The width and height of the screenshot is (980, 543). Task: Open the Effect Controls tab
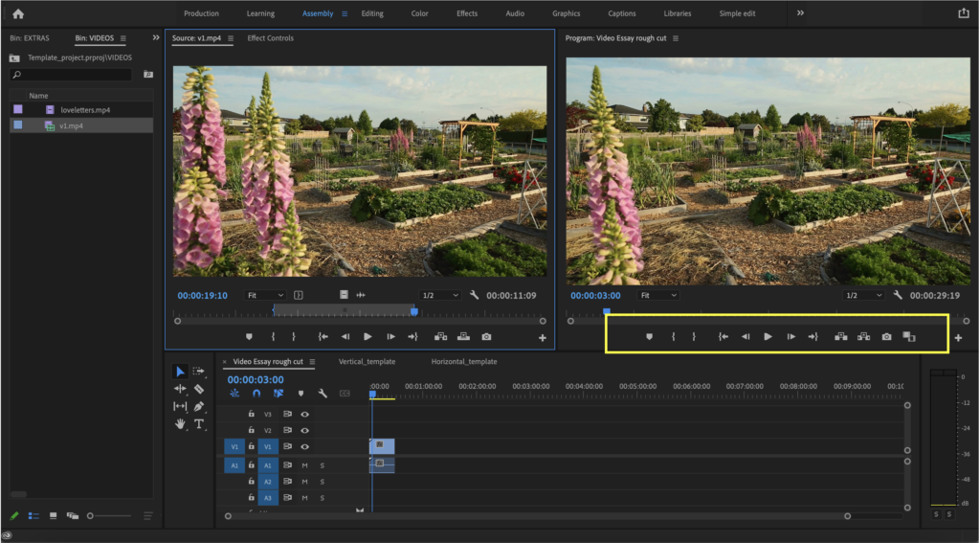[x=271, y=38]
